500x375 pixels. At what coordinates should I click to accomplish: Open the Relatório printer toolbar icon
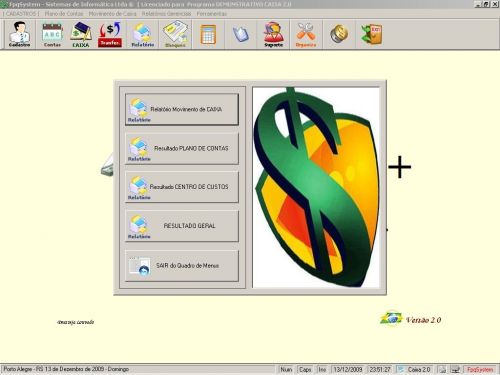pyautogui.click(x=143, y=34)
